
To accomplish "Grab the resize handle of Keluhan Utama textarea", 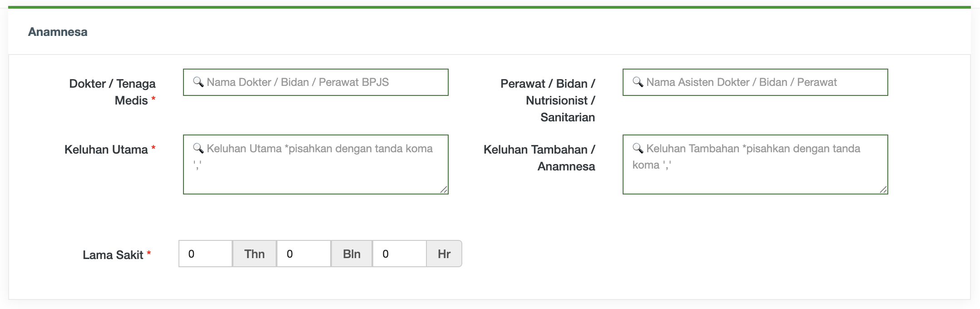I will pyautogui.click(x=444, y=189).
